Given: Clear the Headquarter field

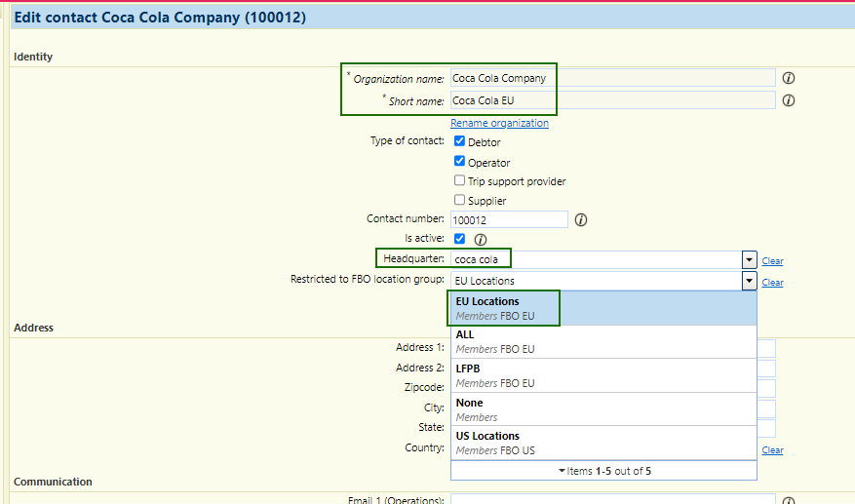Looking at the screenshot, I should (x=772, y=261).
